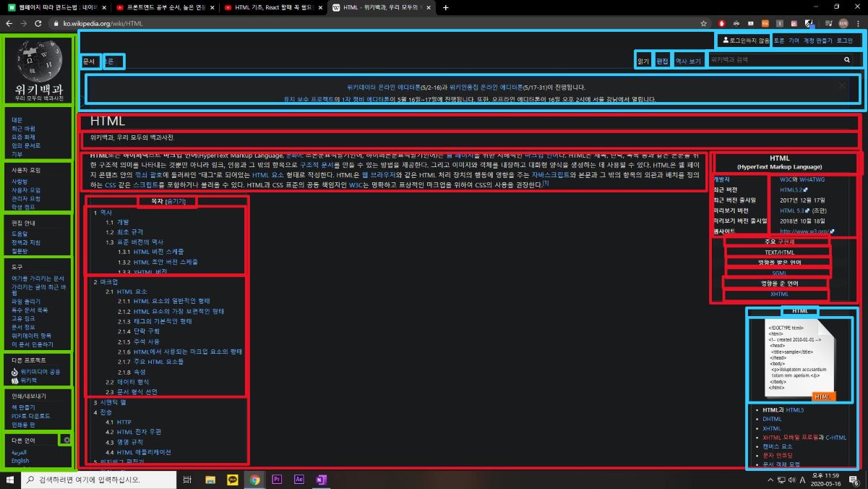Open File Explorer from the taskbar
The image size is (868, 489).
click(210, 480)
